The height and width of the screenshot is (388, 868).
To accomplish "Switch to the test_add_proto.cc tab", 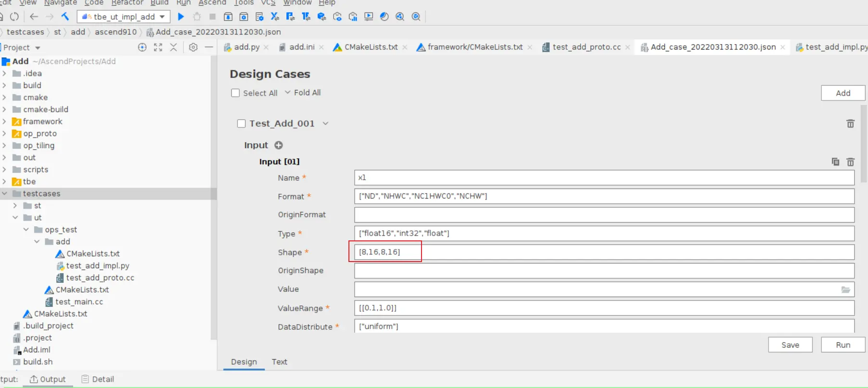I will click(586, 47).
